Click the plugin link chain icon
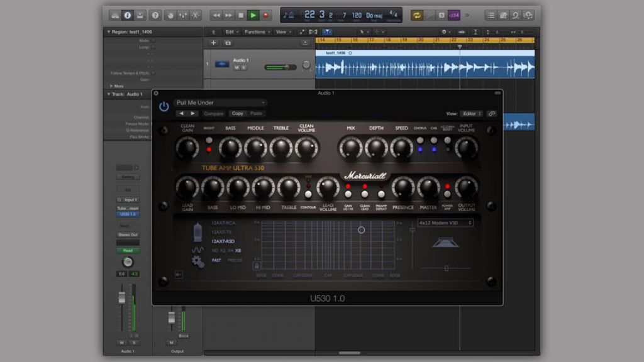 (491, 114)
